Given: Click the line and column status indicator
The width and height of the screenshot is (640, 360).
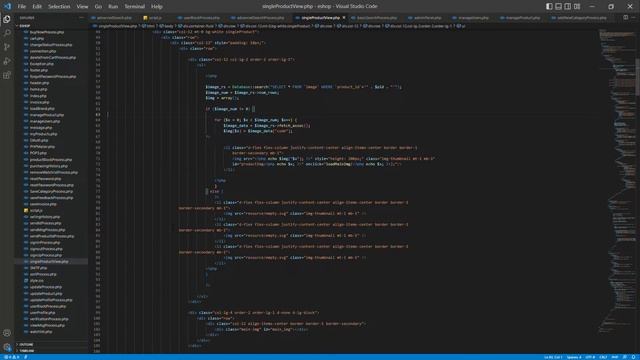Looking at the screenshot, I should click(x=553, y=357).
